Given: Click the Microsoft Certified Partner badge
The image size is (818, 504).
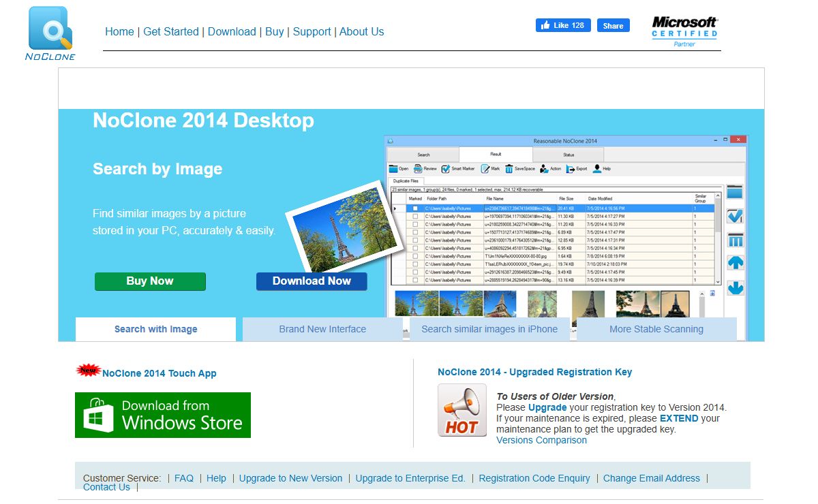Looking at the screenshot, I should point(684,31).
